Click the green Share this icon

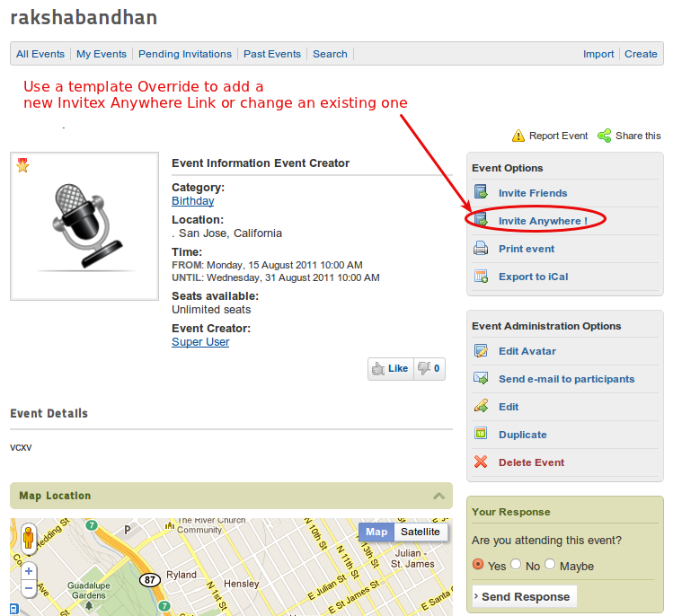click(605, 136)
